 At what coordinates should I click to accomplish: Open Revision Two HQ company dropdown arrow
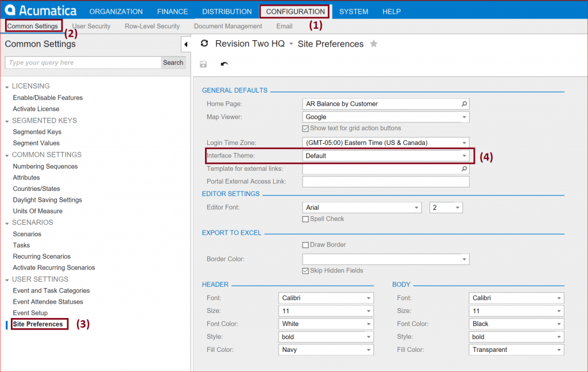[x=291, y=44]
